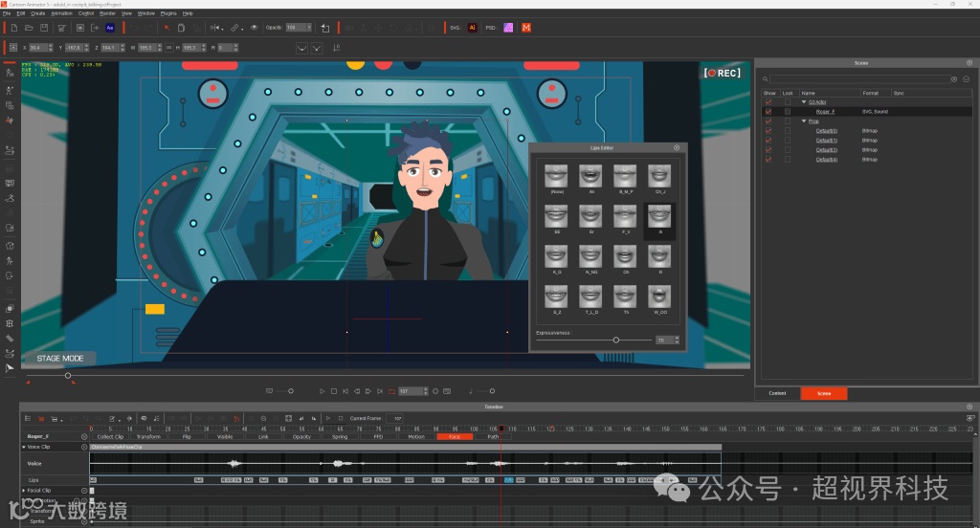
Task: Click the render image icon in toolbar
Action: [x=80, y=28]
